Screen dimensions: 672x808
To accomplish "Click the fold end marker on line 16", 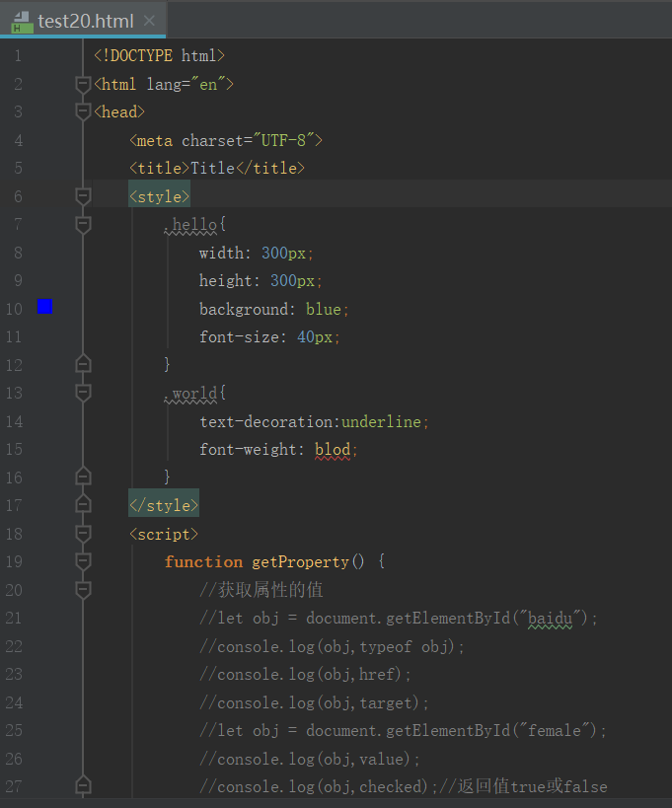I will 83,477.
